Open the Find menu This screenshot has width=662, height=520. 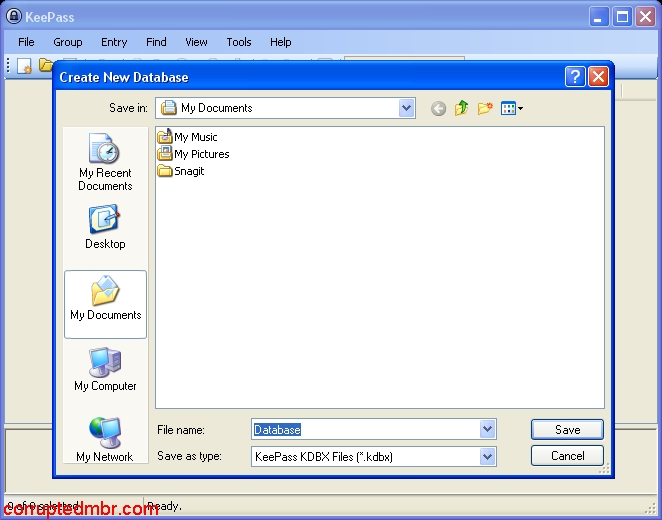coord(156,42)
